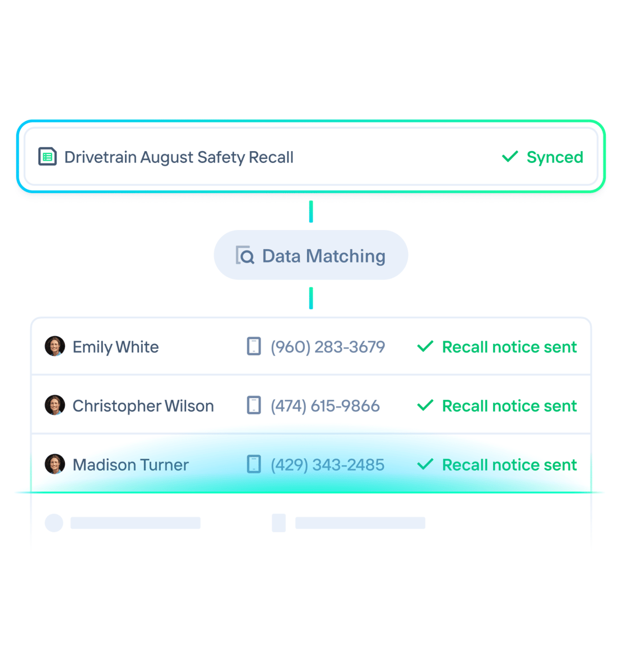
Task: Click the Synced green checkmark icon
Action: coord(510,157)
